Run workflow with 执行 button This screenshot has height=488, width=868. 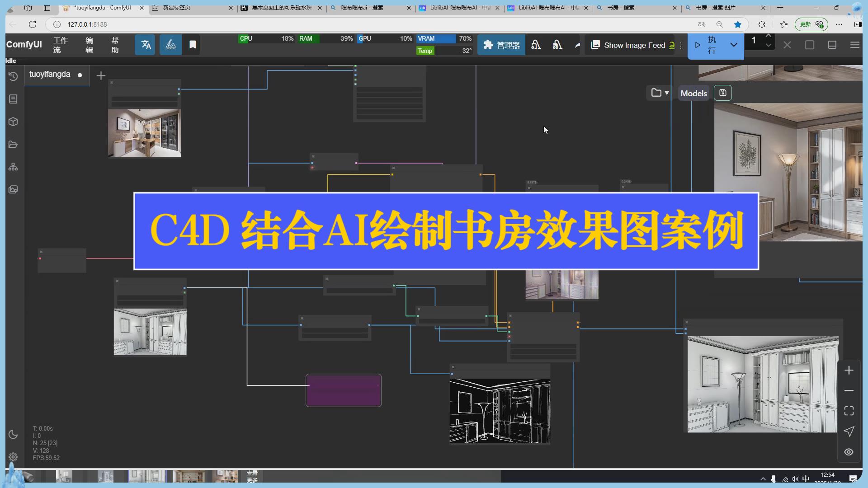(x=706, y=45)
